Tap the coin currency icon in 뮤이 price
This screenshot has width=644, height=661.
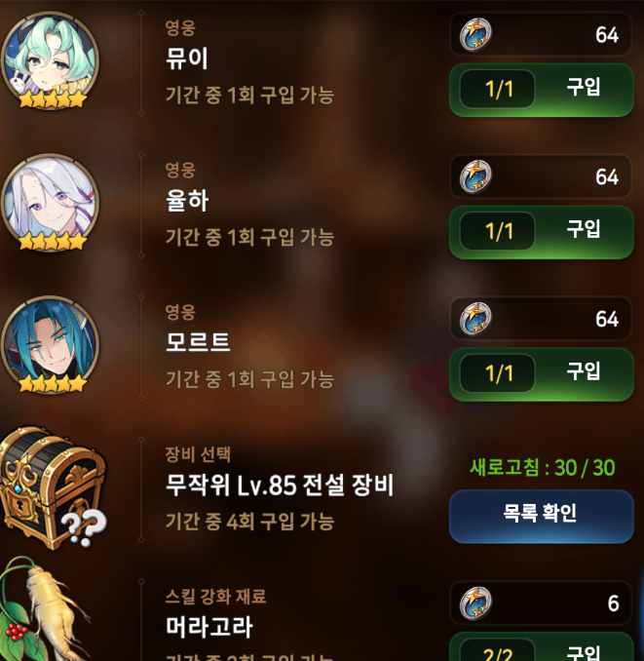(475, 34)
